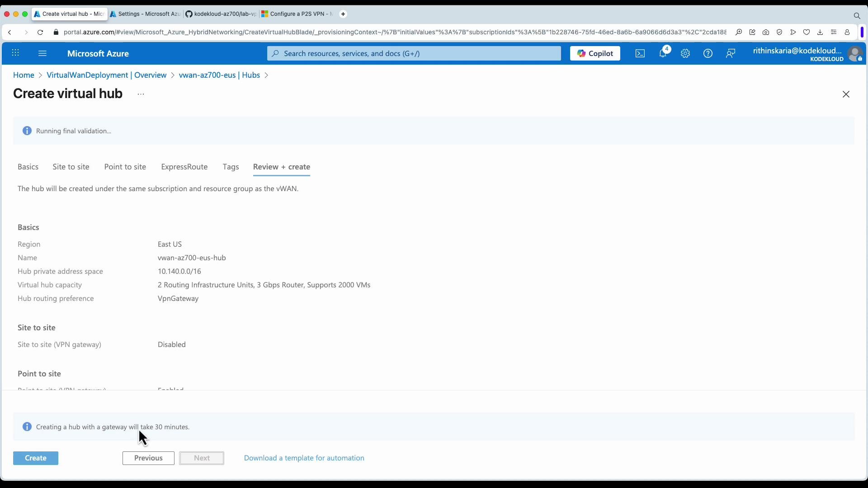
Task: Click the hub name vwan-az700-eus-hub
Action: tap(192, 258)
